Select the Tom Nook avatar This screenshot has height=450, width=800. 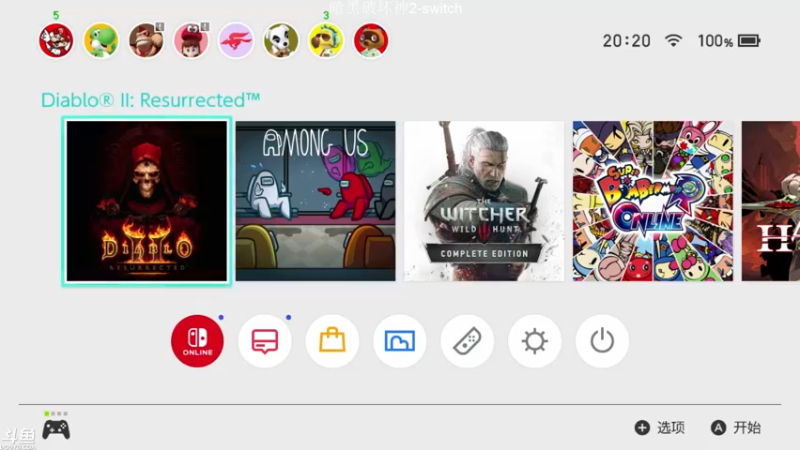[x=371, y=40]
